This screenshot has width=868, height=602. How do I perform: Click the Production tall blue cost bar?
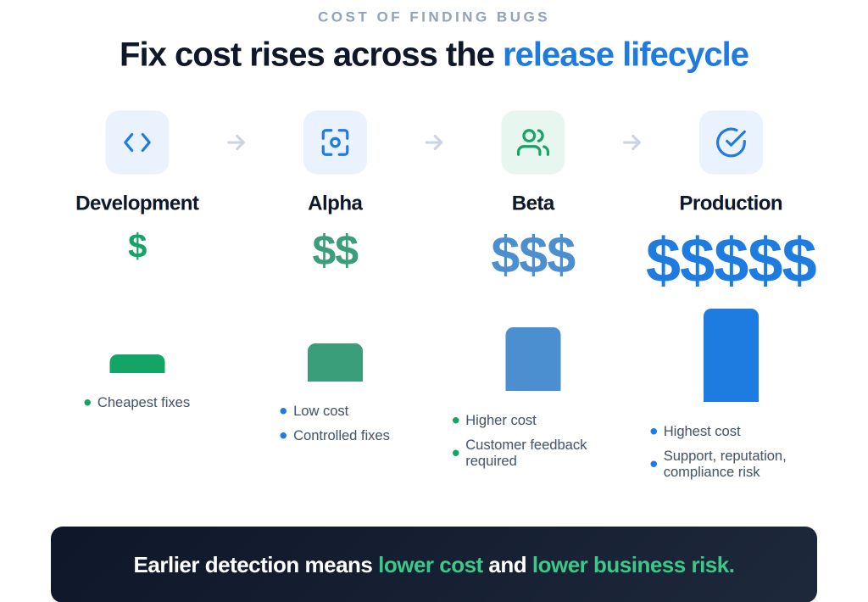point(731,355)
